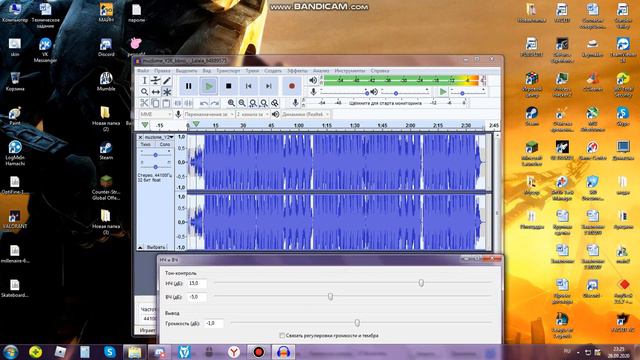Image resolution: width=640 pixels, height=360 pixels.
Task: Toggle the track Solo button
Action: pos(165,144)
